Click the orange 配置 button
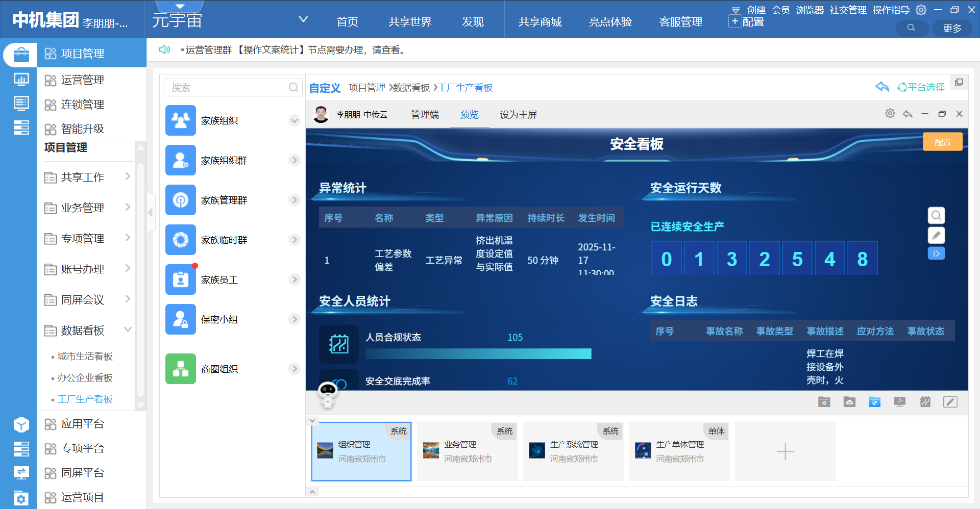Image resolution: width=980 pixels, height=509 pixels. coord(942,142)
